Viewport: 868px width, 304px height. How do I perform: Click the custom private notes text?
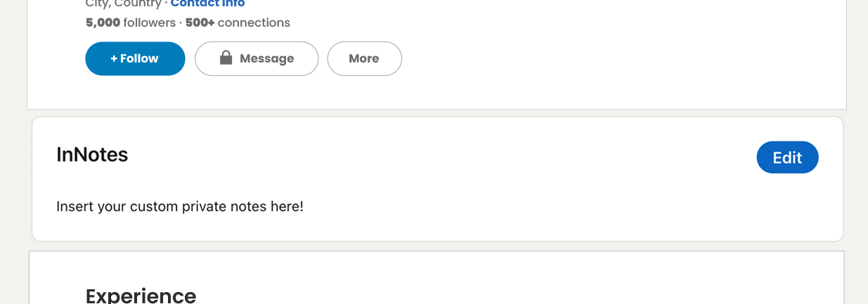[180, 206]
